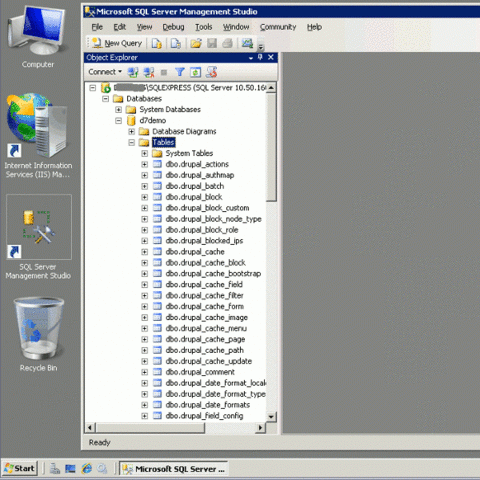The width and height of the screenshot is (480, 480).
Task: Select the d7demo database
Action: (152, 120)
